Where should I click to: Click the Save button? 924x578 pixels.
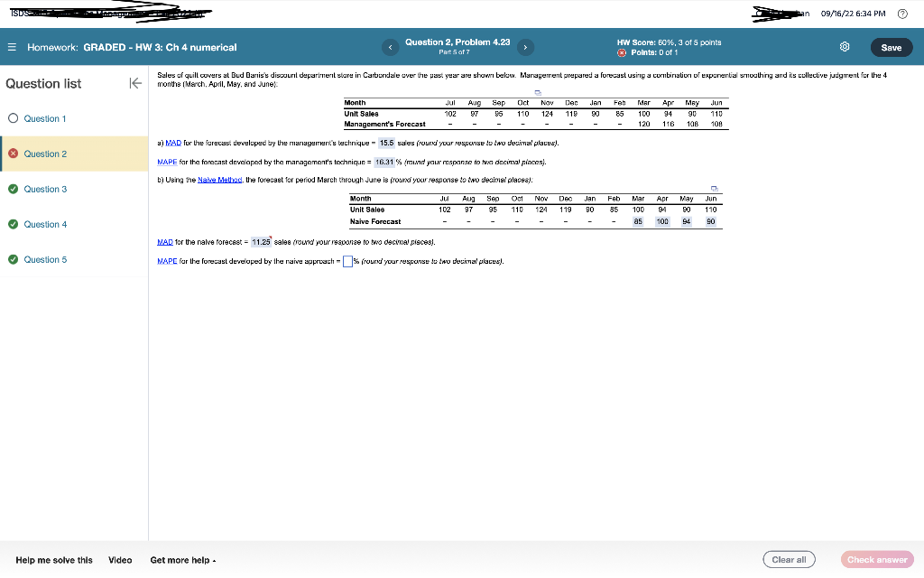pyautogui.click(x=891, y=47)
